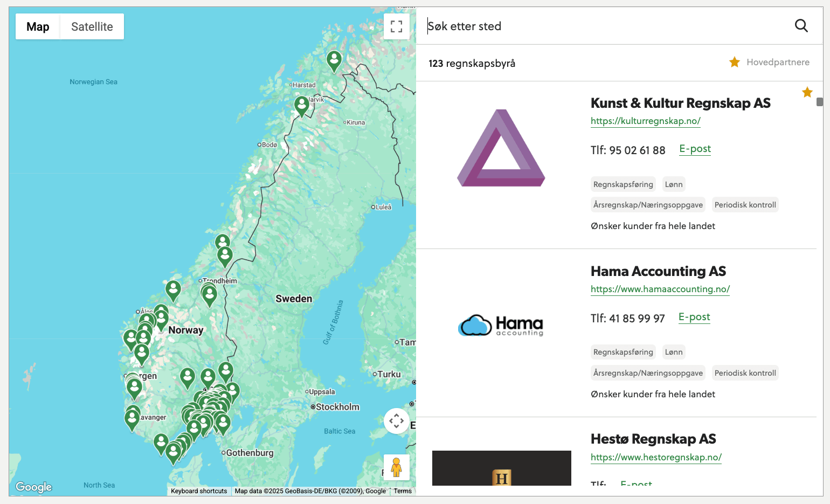
Task: Select the northernmost green map pin
Action: tap(334, 61)
